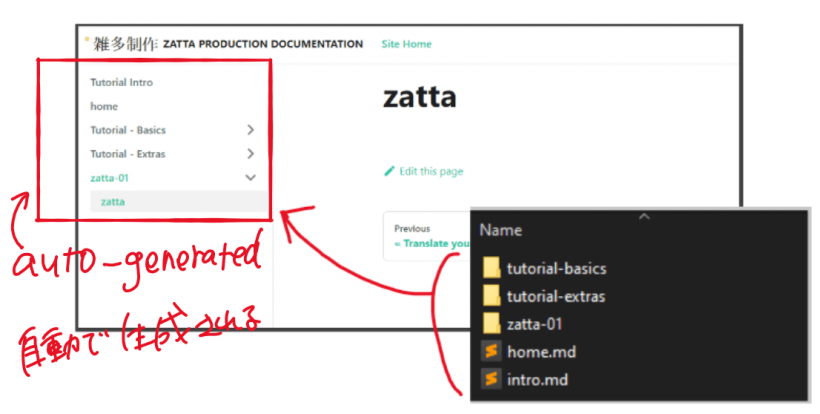Click the Tutorial - Basics sidebar label
This screenshot has width=820, height=414.
click(128, 130)
